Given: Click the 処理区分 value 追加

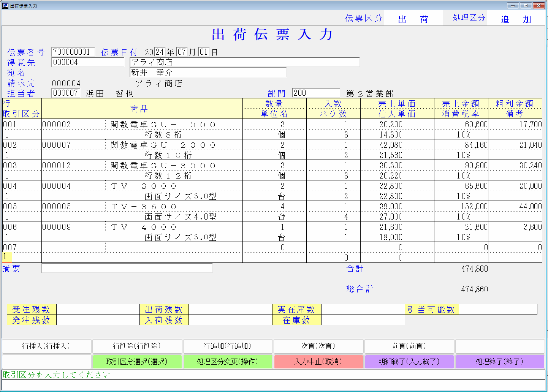Looking at the screenshot, I should point(516,19).
